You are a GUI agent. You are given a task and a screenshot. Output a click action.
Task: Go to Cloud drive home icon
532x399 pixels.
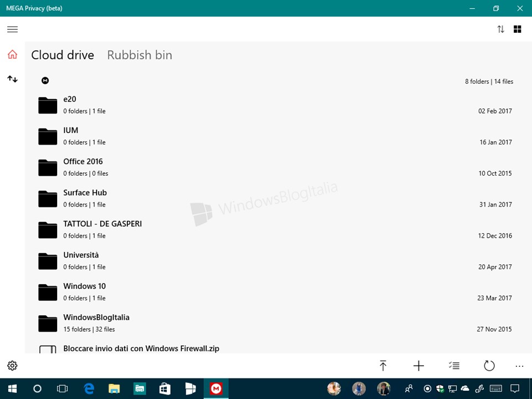pos(13,54)
